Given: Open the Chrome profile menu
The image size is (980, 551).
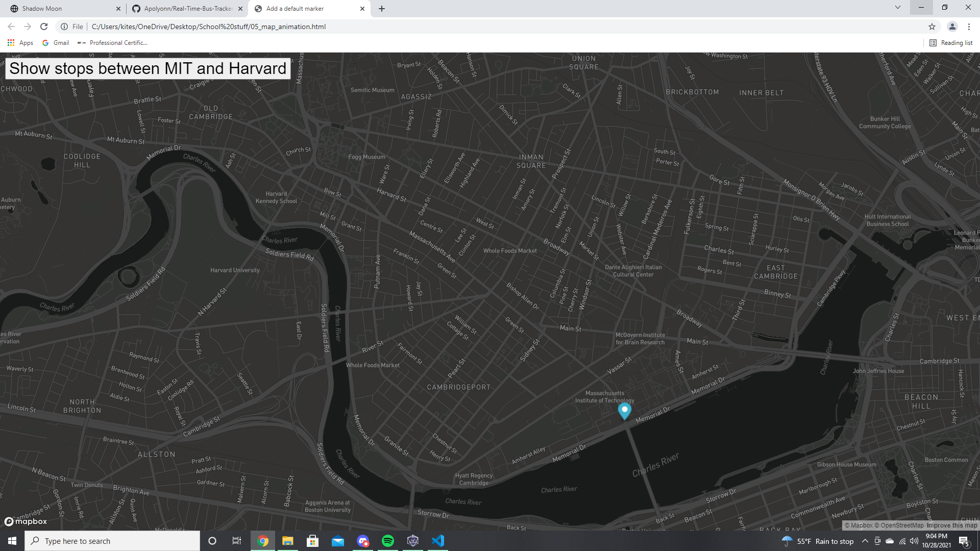Looking at the screenshot, I should pos(953,27).
